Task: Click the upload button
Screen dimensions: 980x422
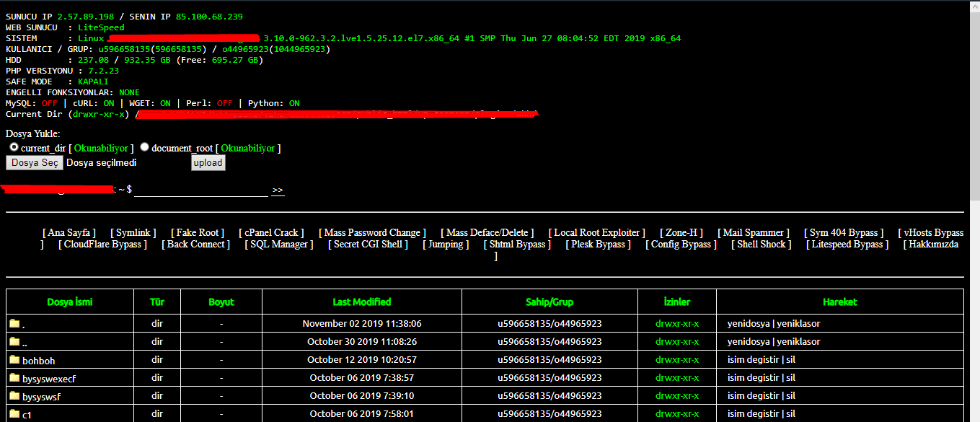Action: [x=208, y=163]
